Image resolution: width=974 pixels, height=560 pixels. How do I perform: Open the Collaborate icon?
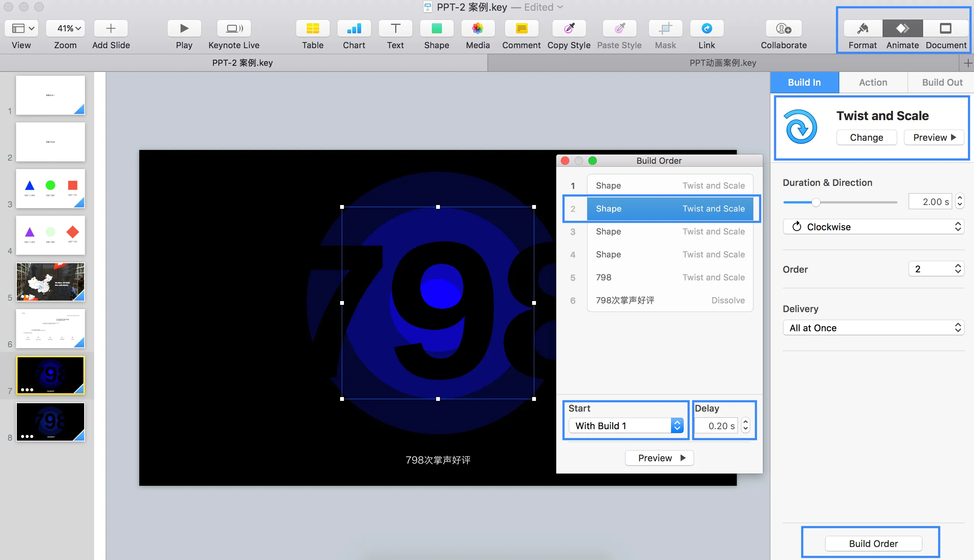(783, 28)
